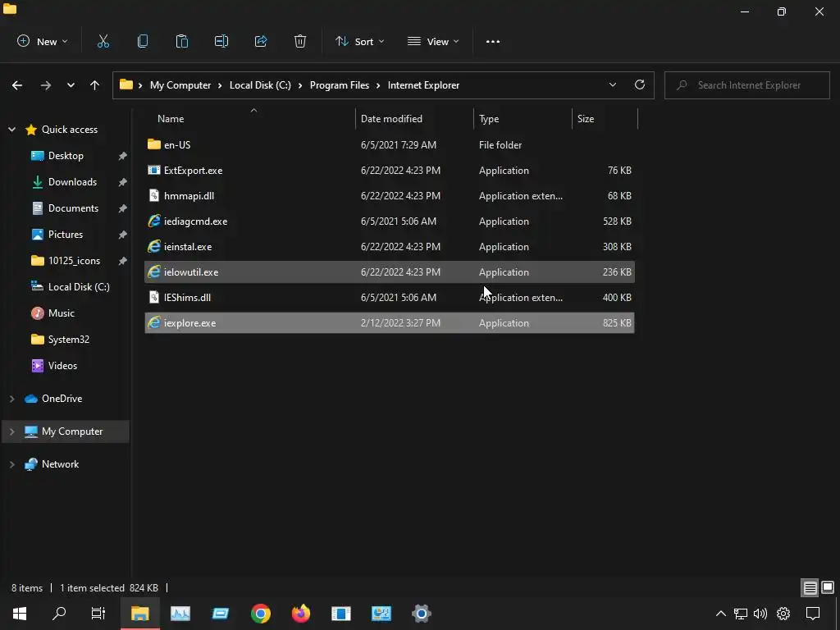Switch to large thumbnails view icon
This screenshot has width=840, height=630.
click(x=828, y=587)
